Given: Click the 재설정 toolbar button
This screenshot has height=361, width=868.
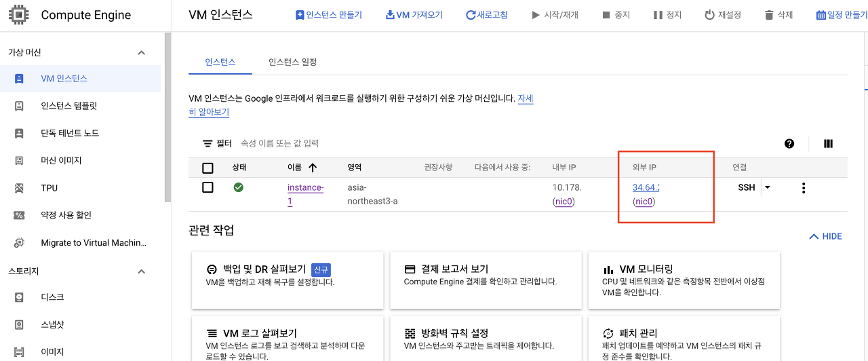Looking at the screenshot, I should tap(723, 15).
